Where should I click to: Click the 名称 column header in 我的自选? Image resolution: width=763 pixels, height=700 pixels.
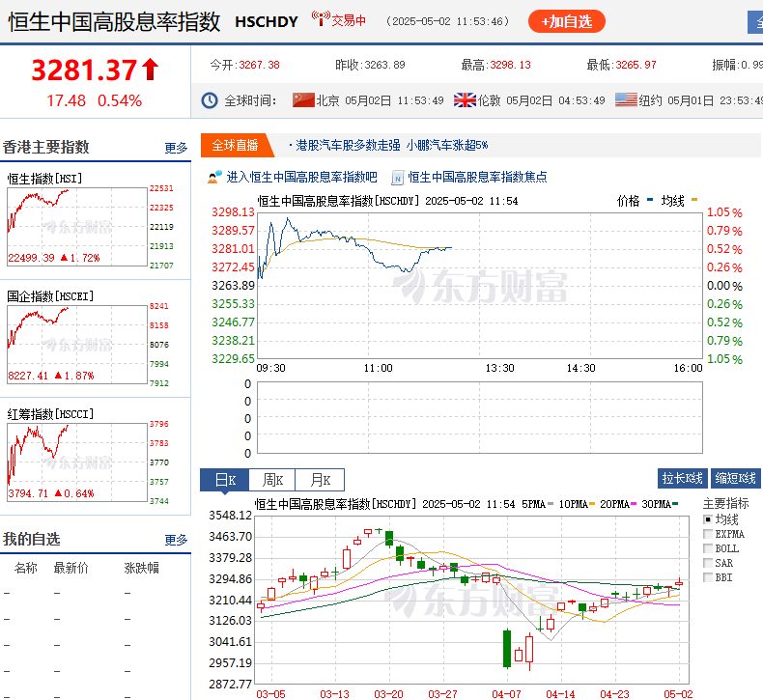click(x=26, y=568)
